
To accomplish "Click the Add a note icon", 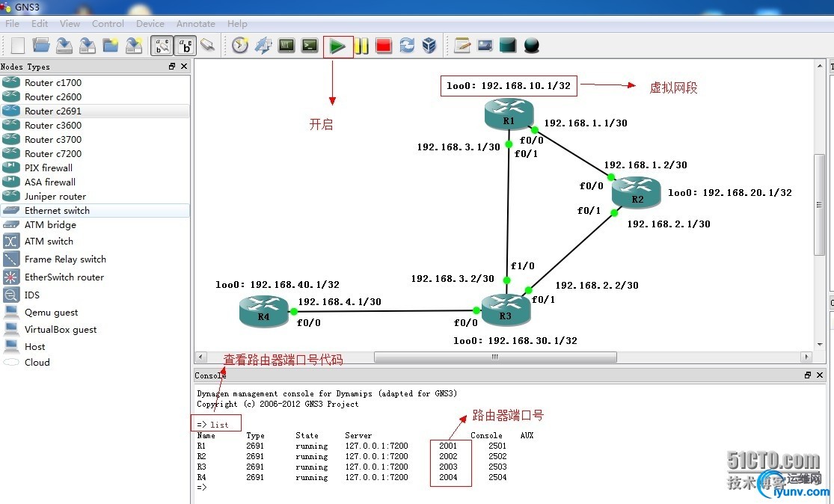I will [462, 45].
